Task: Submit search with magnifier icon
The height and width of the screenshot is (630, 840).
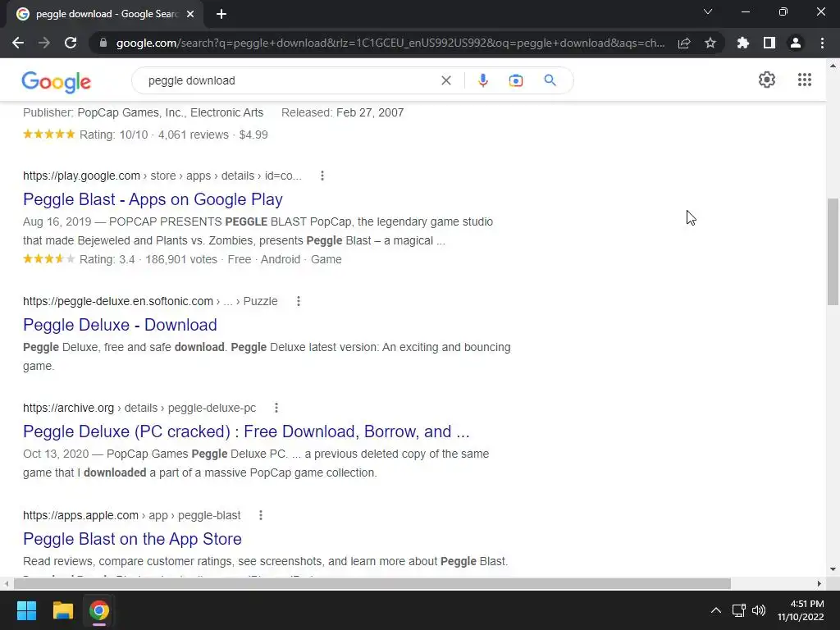Action: pos(550,80)
